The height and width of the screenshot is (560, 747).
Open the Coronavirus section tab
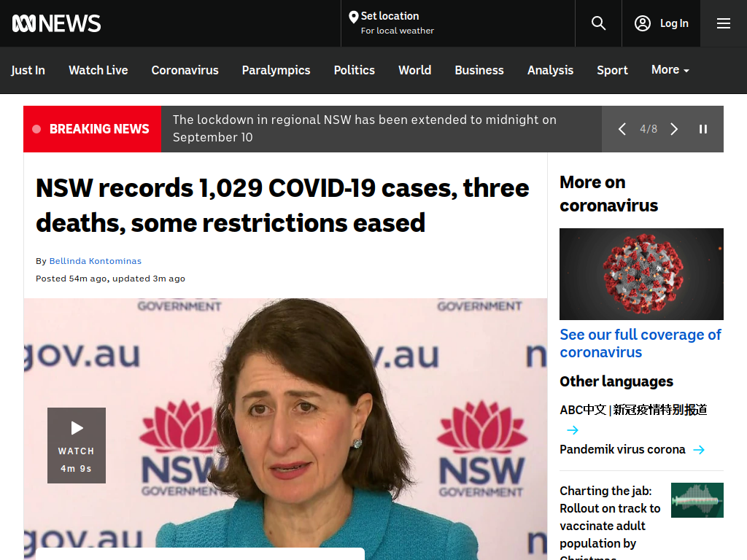[x=185, y=70]
